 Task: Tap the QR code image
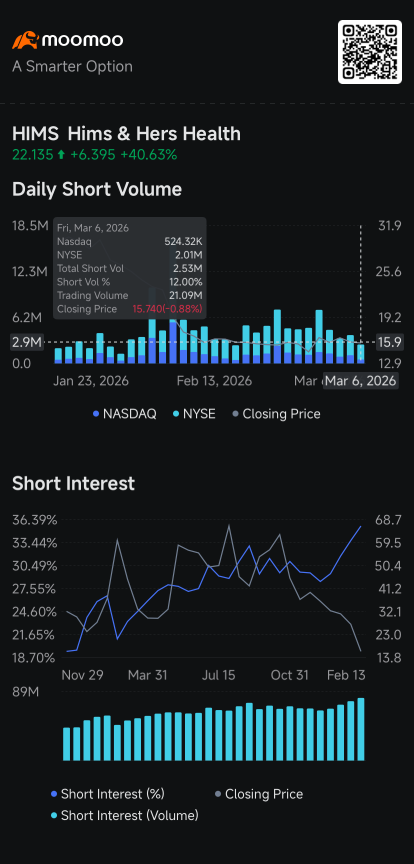pyautogui.click(x=370, y=52)
